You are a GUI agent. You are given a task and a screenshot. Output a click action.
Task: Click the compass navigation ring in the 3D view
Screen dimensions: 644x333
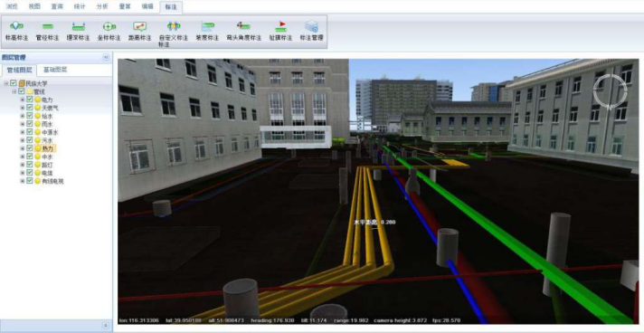coord(610,90)
